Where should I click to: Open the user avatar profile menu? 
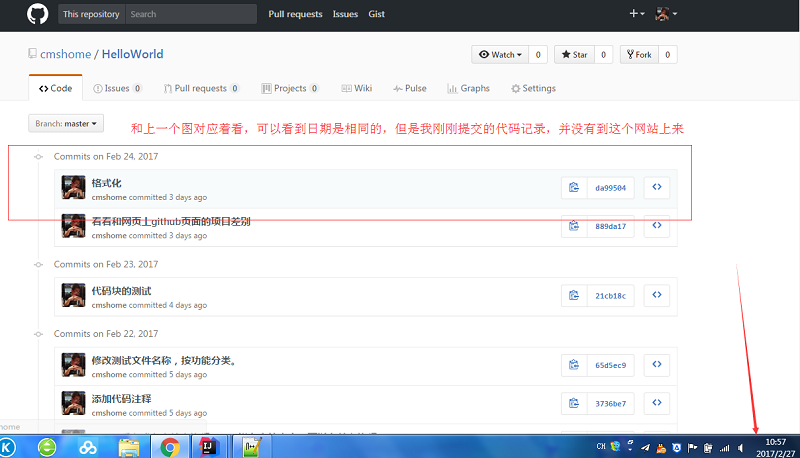point(666,14)
